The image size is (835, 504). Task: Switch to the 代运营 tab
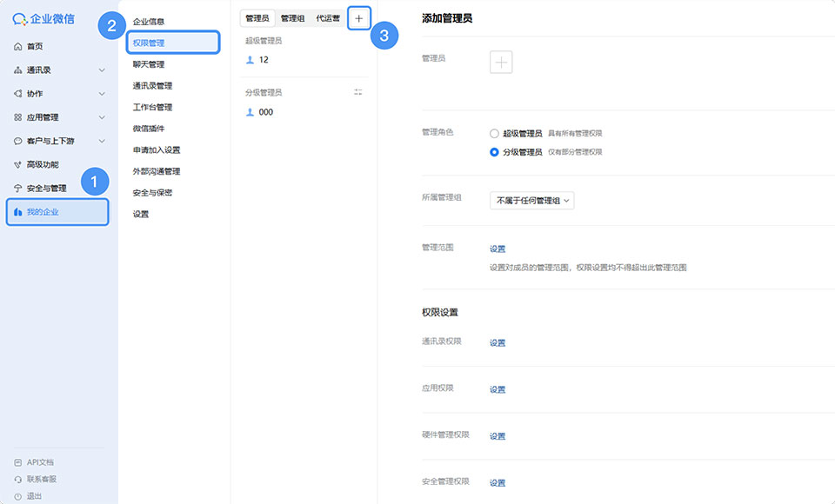(x=328, y=18)
